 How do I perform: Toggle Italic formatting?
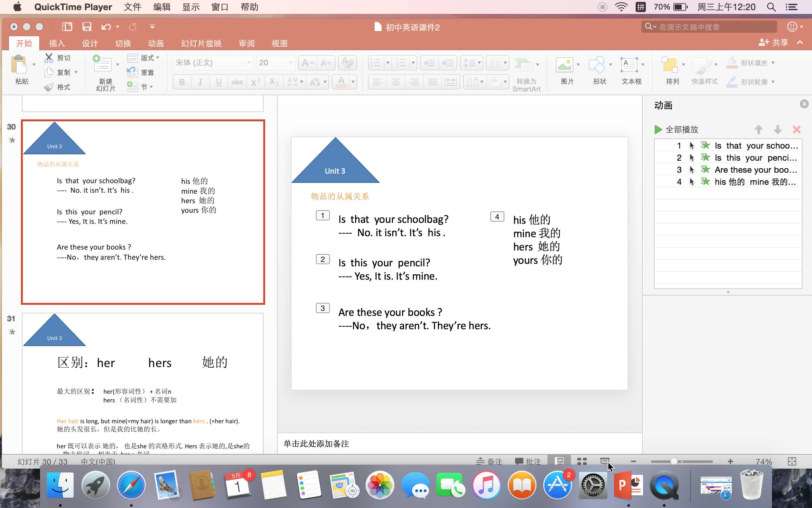[x=200, y=82]
